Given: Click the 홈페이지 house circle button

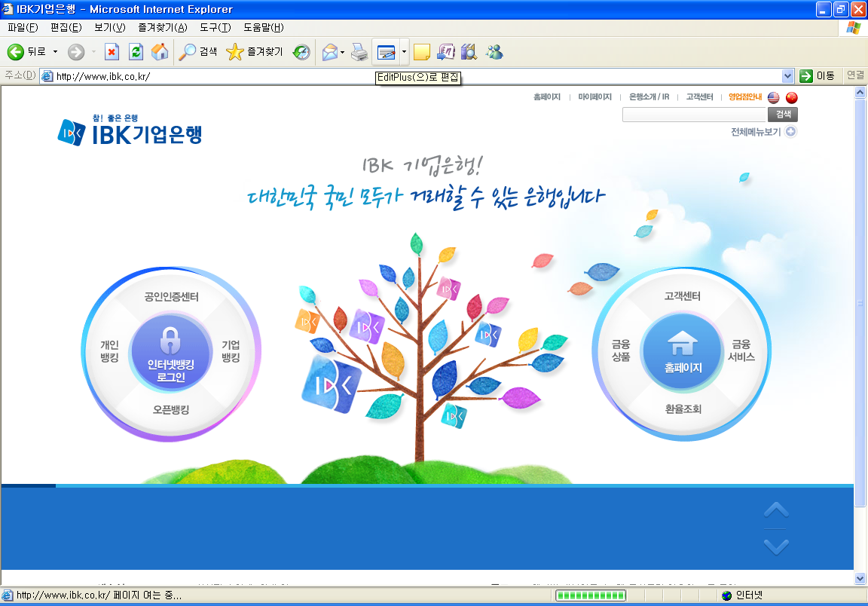Looking at the screenshot, I should pos(683,353).
